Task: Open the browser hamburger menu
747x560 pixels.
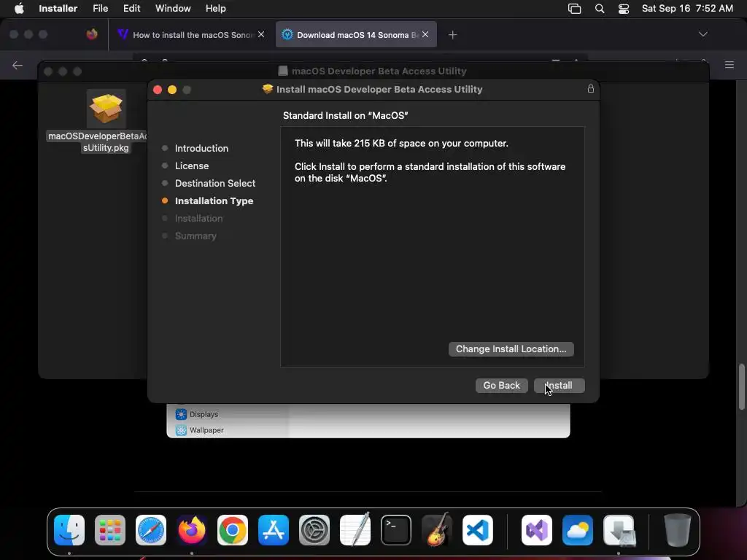Action: click(x=729, y=65)
